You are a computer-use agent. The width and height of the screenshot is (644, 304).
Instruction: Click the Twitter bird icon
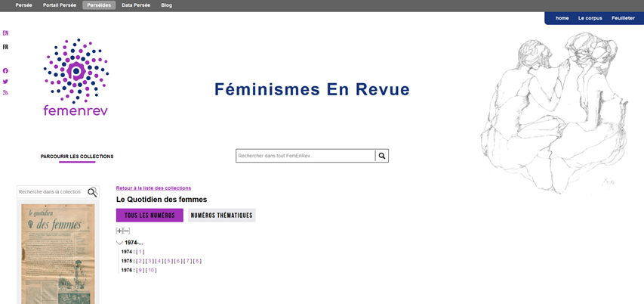click(x=5, y=82)
